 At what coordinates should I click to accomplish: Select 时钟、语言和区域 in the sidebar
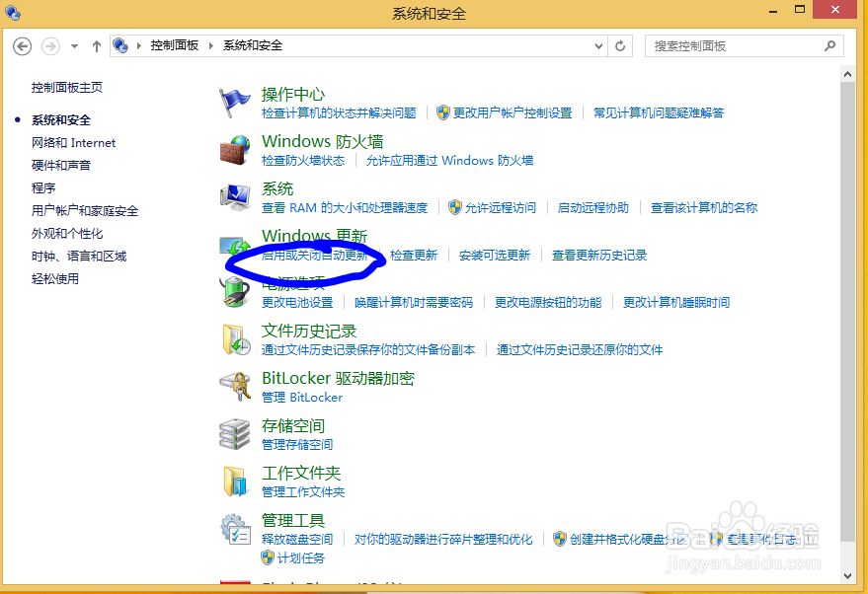[79, 257]
